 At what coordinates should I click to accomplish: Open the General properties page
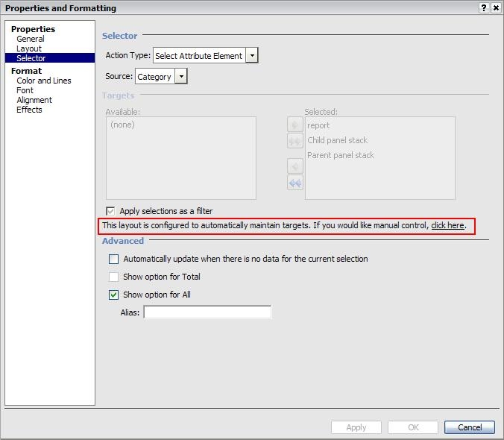(x=31, y=39)
